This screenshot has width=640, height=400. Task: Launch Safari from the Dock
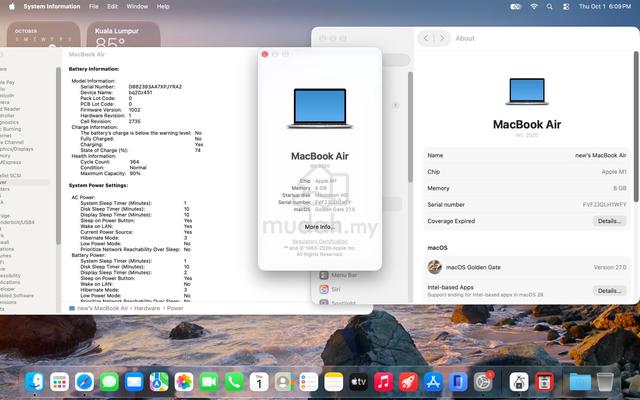[x=84, y=382]
